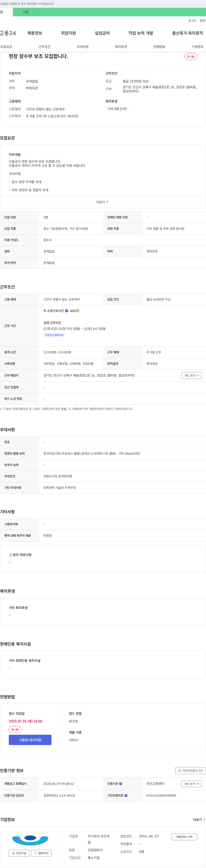Viewport: 206px width, 868px height.
Task: Click the 건설업본사 industry value
Action: point(95,850)
